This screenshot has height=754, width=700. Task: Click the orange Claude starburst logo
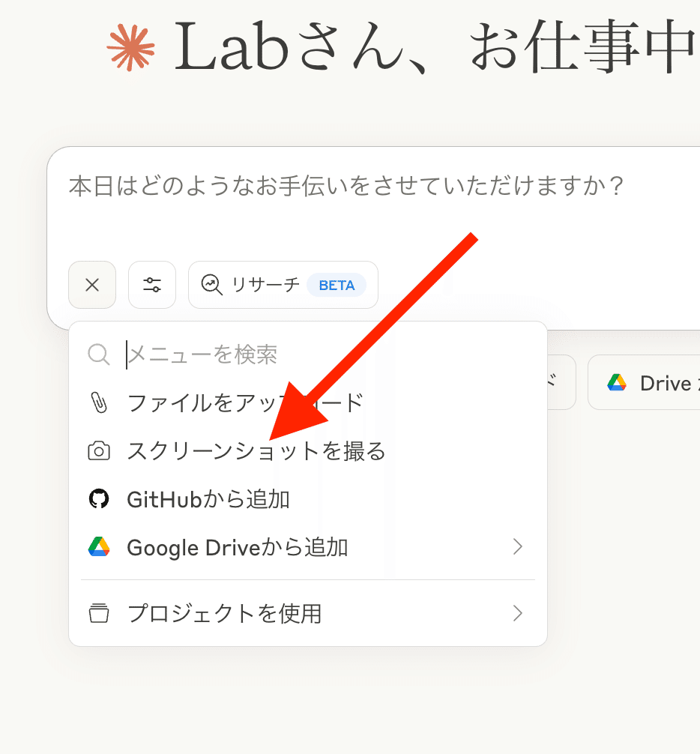(131, 46)
